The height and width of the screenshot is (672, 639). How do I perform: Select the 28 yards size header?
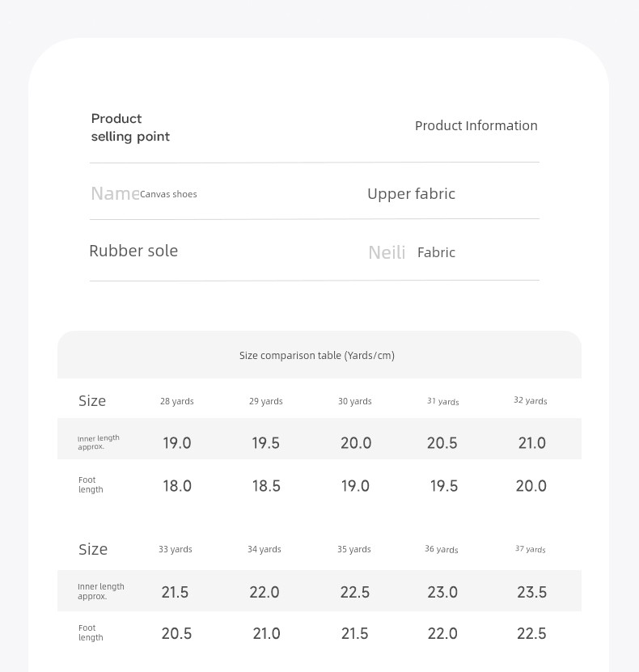coord(176,401)
